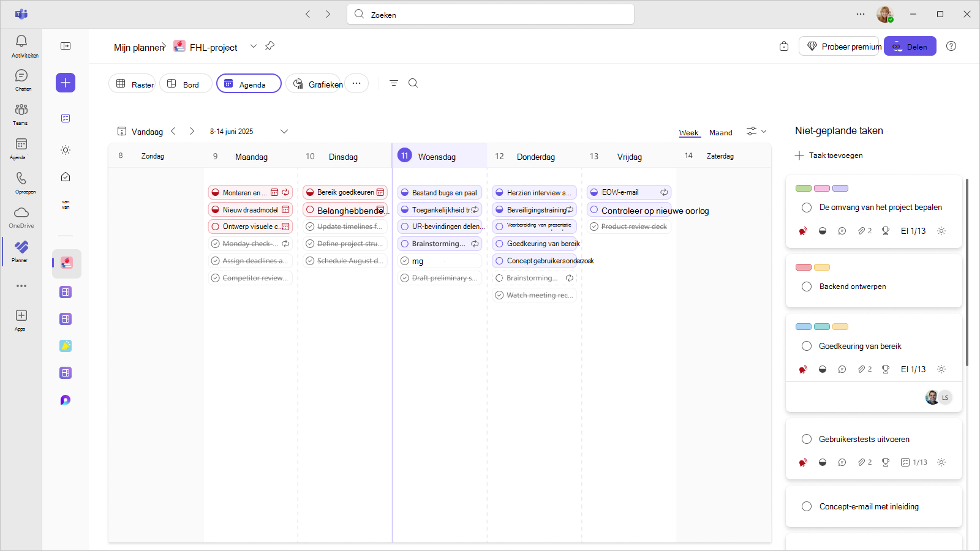Screen dimensions: 980x551
Task: Pin the FHL-project plan
Action: [x=269, y=46]
